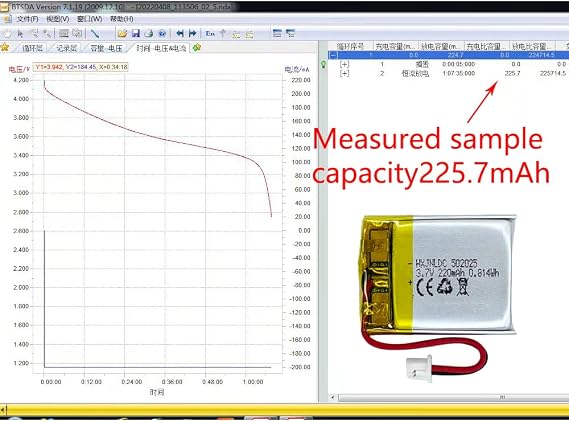Click the 电流/mA axis label
Image resolution: width=569 pixels, height=422 pixels.
click(x=298, y=70)
